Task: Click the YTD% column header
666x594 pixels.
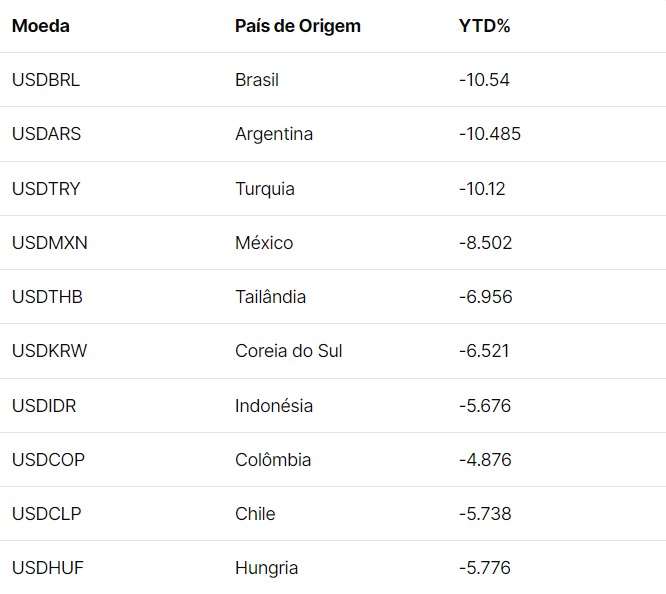Action: point(484,26)
